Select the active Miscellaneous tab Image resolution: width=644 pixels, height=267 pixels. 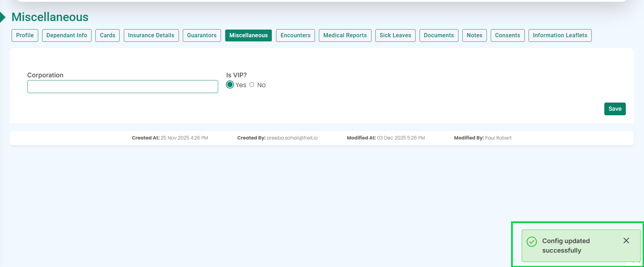(248, 35)
